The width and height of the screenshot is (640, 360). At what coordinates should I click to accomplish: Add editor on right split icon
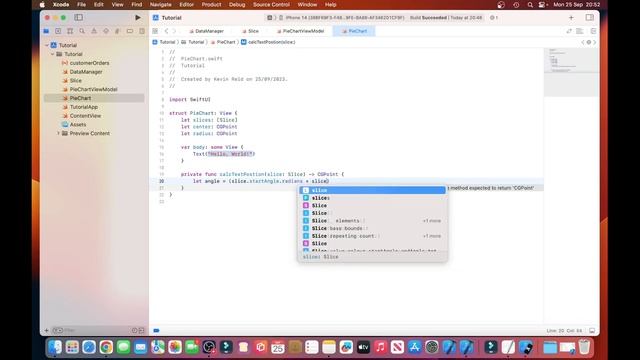[x=593, y=31]
